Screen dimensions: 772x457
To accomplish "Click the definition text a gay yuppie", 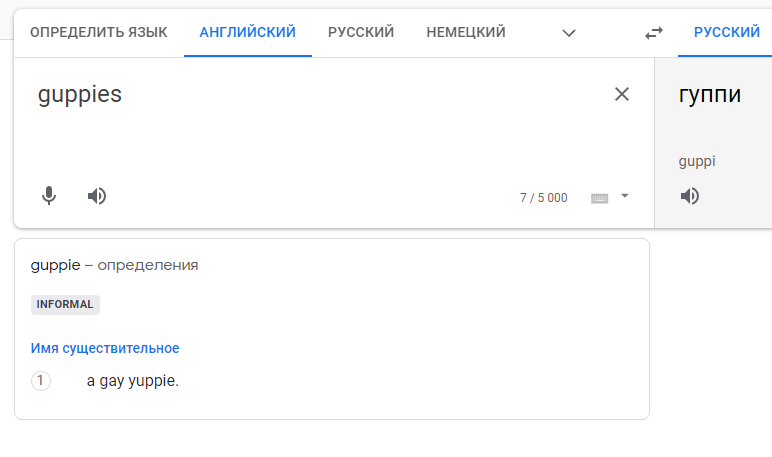I will 132,381.
